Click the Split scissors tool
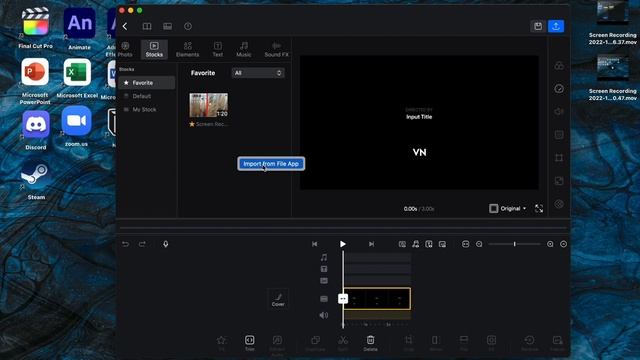The height and width of the screenshot is (360, 640). pos(343,343)
